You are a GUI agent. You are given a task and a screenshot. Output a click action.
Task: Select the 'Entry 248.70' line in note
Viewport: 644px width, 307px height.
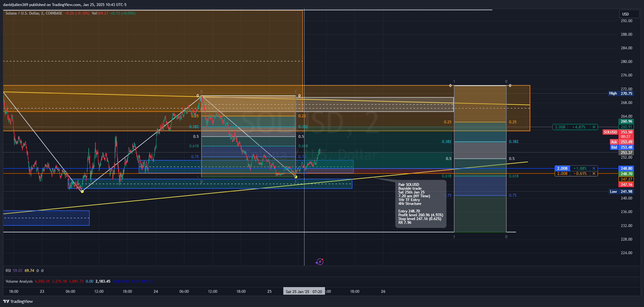409,211
